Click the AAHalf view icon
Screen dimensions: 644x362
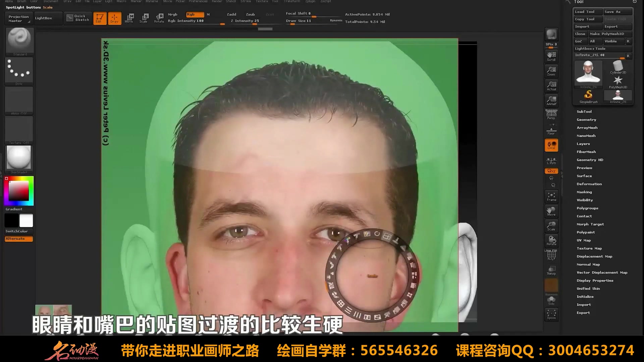tap(551, 100)
